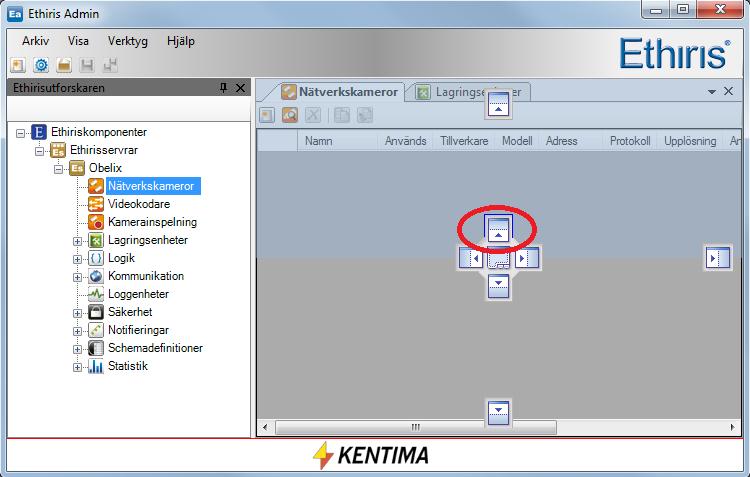
Task: Click the search cameras toolbar icon
Action: click(290, 115)
